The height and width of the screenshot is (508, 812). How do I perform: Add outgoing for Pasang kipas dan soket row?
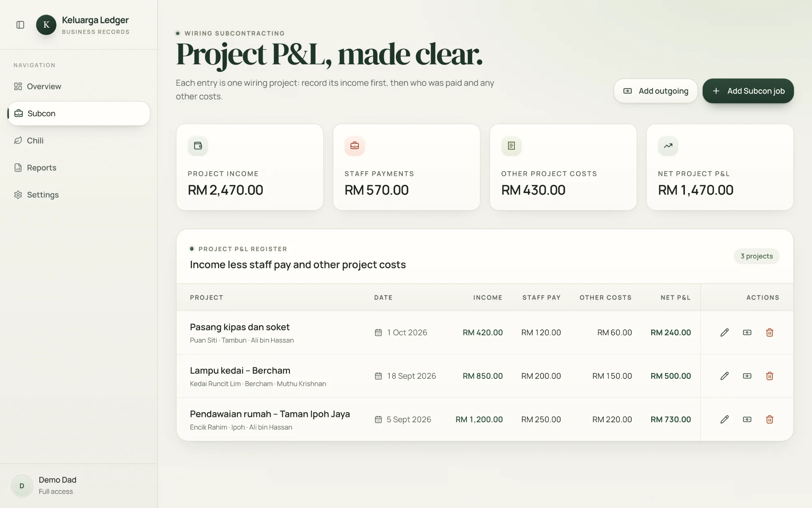[747, 332]
